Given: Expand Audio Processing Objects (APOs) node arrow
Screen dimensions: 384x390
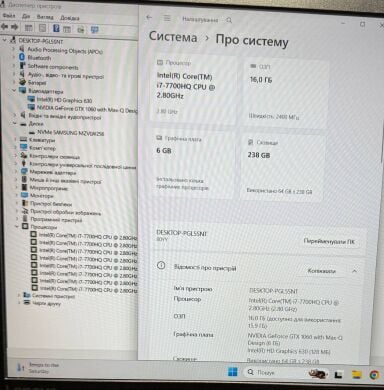Looking at the screenshot, I should [14, 49].
